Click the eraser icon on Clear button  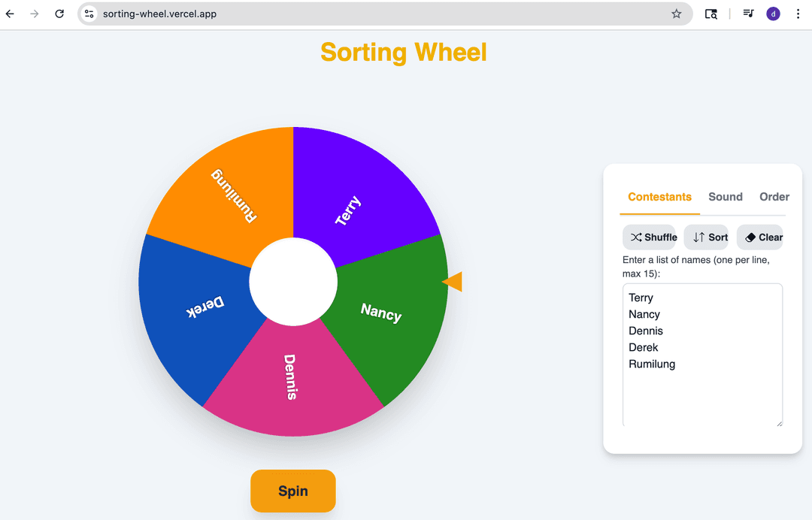coord(749,237)
